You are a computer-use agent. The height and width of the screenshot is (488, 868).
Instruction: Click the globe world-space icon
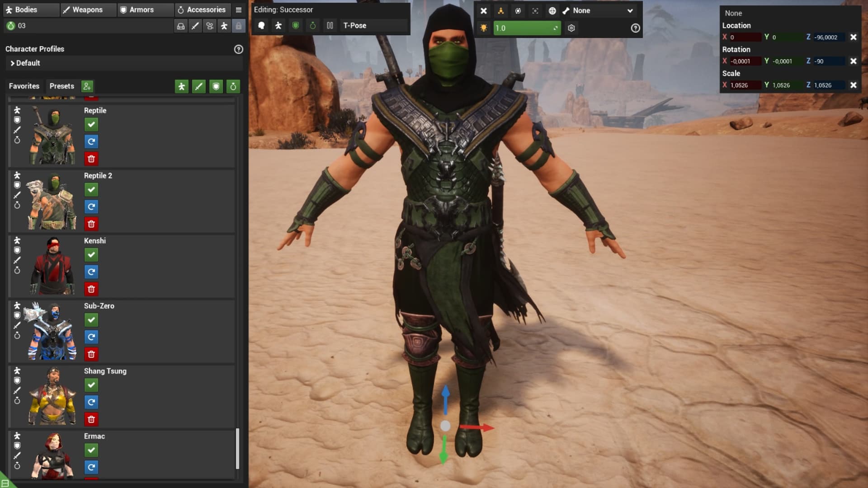tap(552, 11)
